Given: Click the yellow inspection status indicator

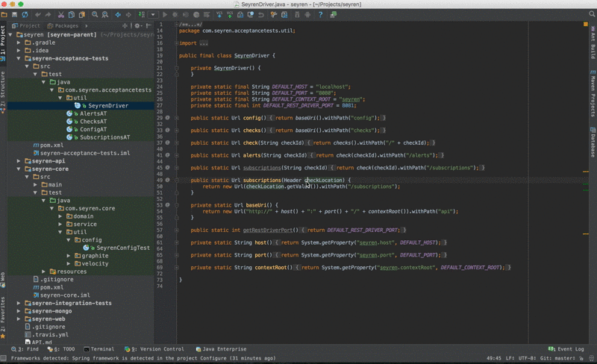Looking at the screenshot, I should pyautogui.click(x=586, y=24).
